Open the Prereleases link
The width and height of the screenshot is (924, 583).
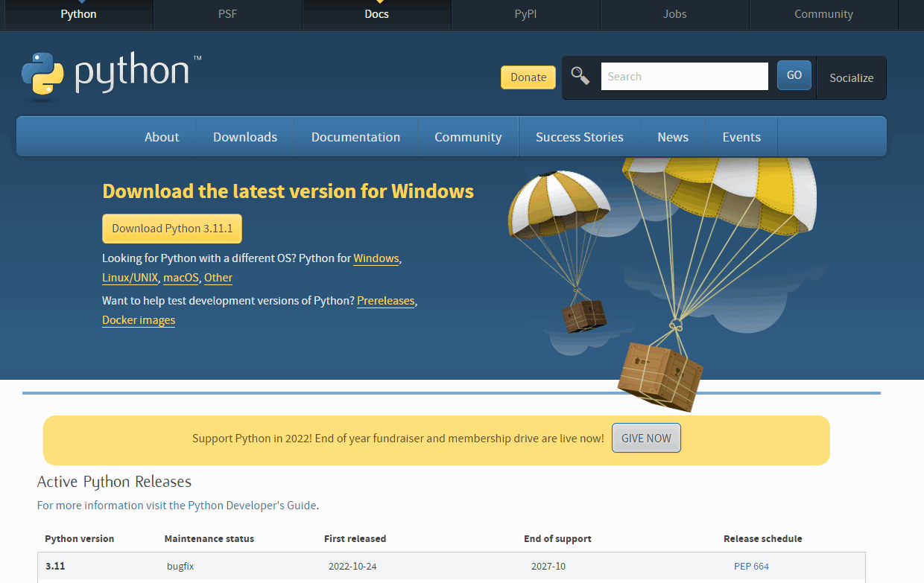point(385,301)
